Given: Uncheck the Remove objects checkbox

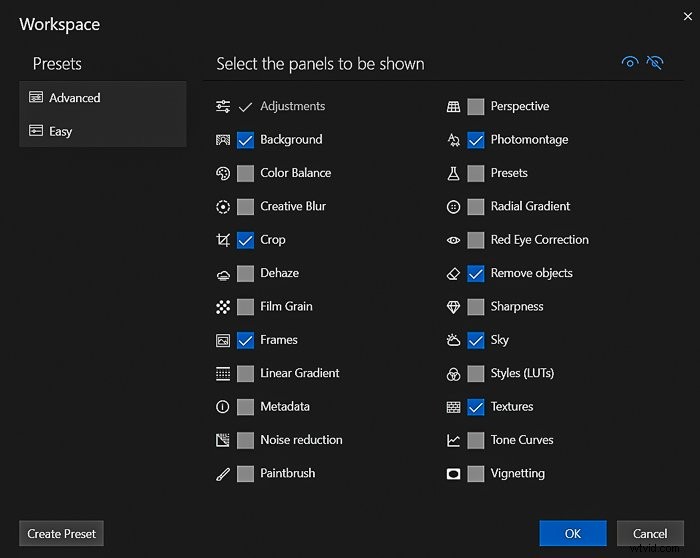Looking at the screenshot, I should (x=475, y=274).
